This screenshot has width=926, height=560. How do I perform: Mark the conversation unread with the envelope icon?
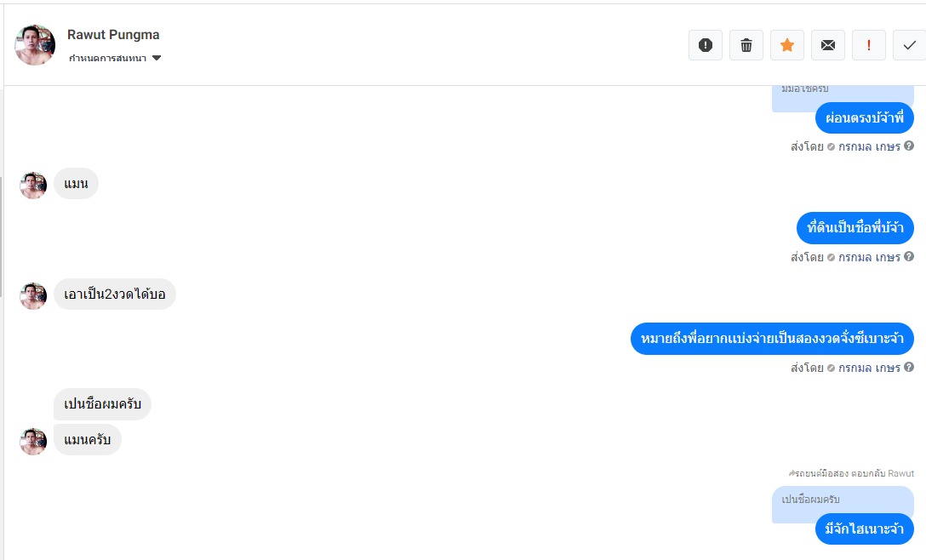point(828,45)
